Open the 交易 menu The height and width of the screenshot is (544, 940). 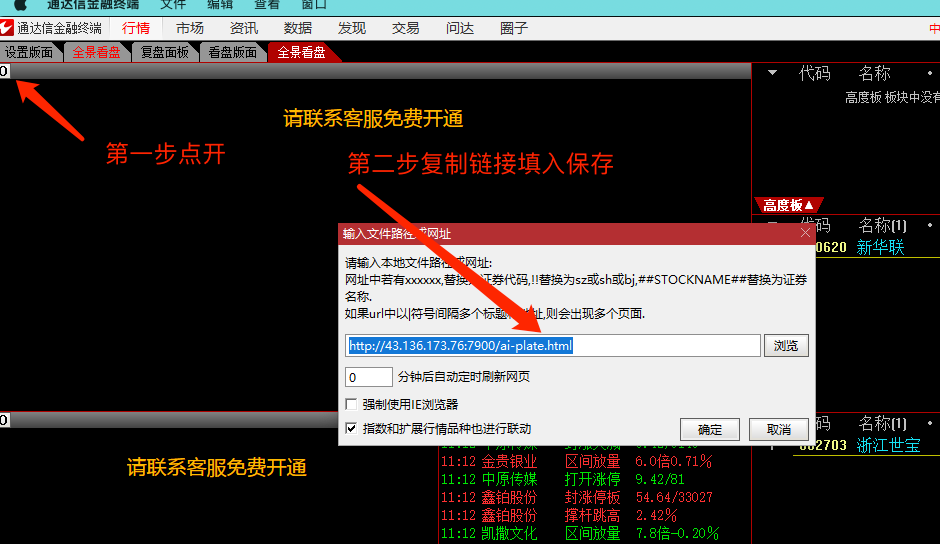[x=406, y=28]
